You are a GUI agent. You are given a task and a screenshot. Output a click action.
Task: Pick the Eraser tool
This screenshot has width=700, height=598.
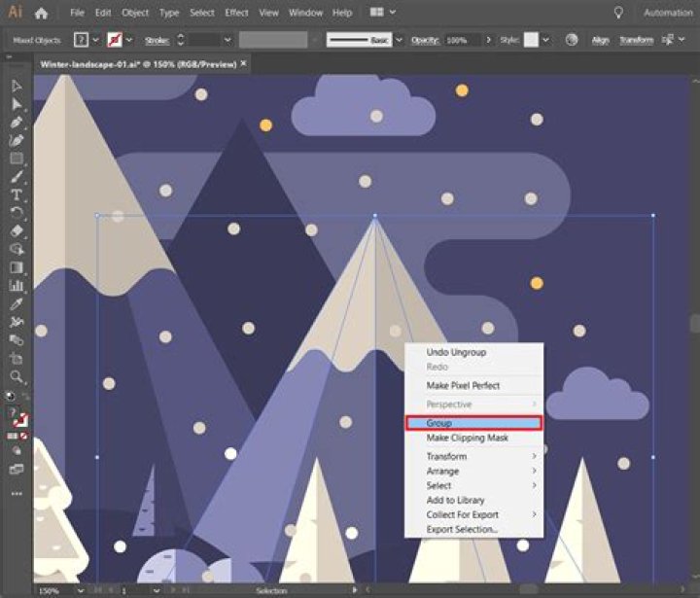tap(17, 230)
